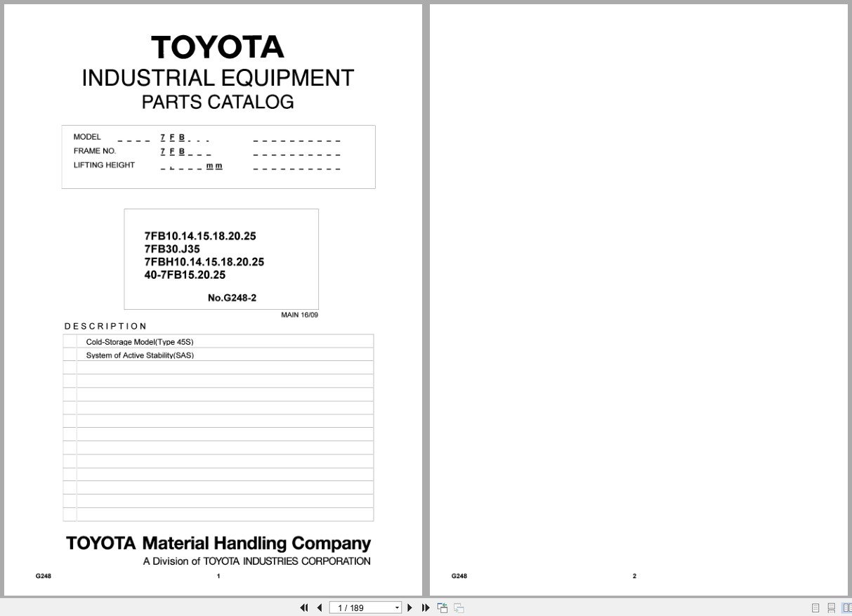Click the model line '40-7FB15.20.25'
The height and width of the screenshot is (616, 852).
click(185, 275)
